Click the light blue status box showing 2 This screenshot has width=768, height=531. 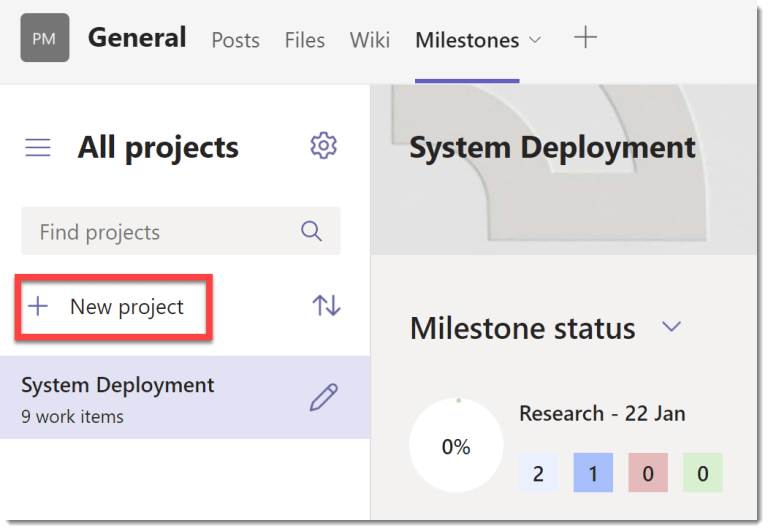click(x=538, y=473)
